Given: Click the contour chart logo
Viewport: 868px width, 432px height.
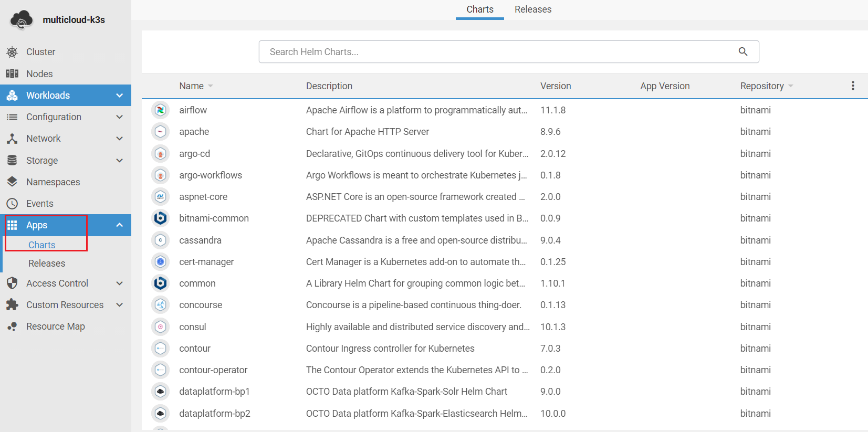Looking at the screenshot, I should tap(161, 348).
